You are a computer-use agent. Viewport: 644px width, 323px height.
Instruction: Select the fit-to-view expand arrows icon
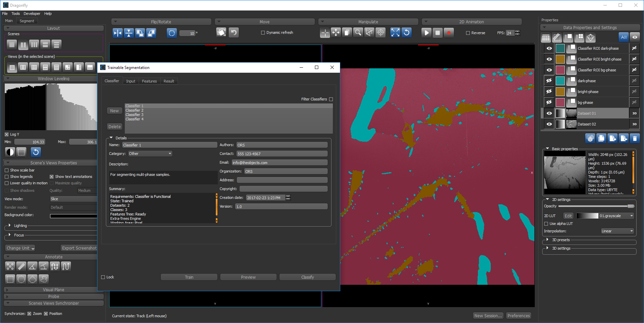(395, 33)
